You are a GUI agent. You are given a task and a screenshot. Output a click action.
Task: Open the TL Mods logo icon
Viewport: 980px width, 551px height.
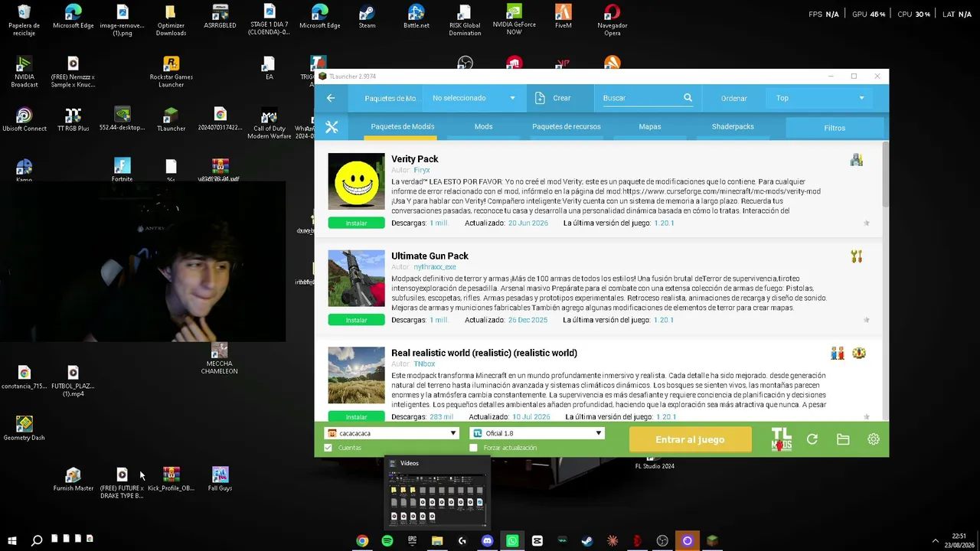[x=781, y=439]
